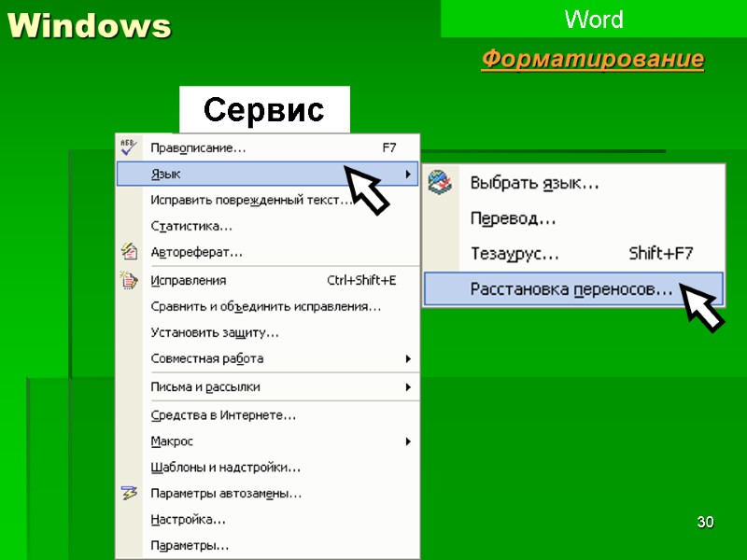Expand submenu arrow next to Язык
Screen dimensions: 747x560
pos(408,174)
